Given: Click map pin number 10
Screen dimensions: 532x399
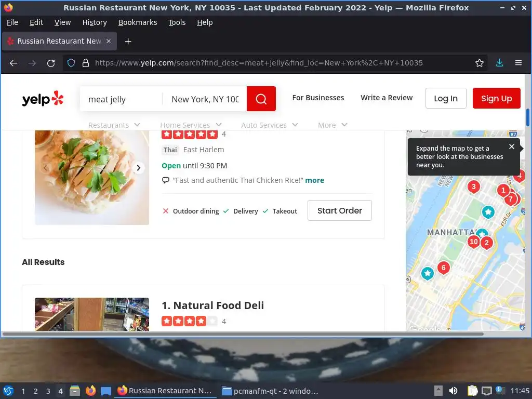Looking at the screenshot, I should [x=473, y=242].
